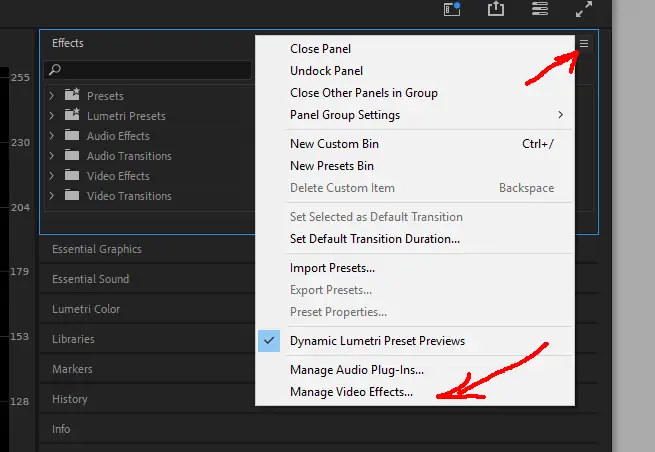
Task: Choose Import Presets
Action: 415,268
